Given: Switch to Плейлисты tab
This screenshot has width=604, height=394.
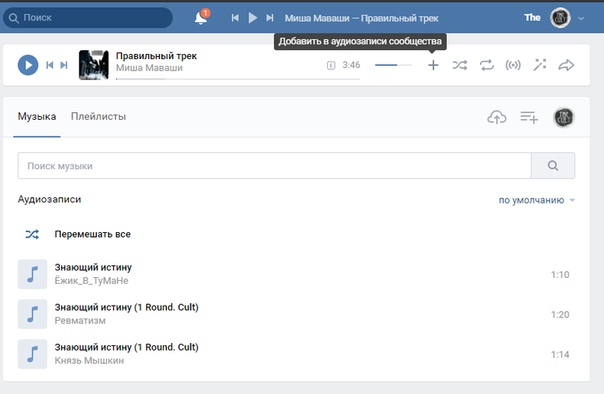Looking at the screenshot, I should coord(98,116).
